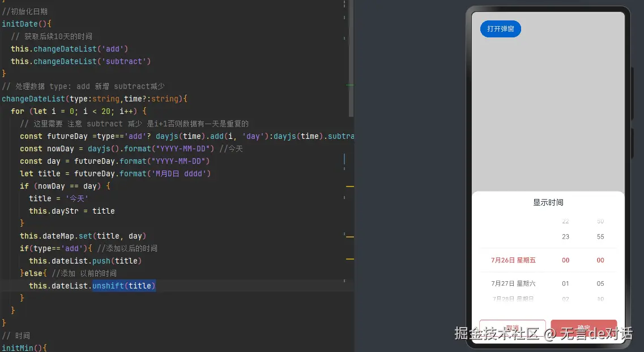Click the green change marker near the 处理数据 comment

350,84
